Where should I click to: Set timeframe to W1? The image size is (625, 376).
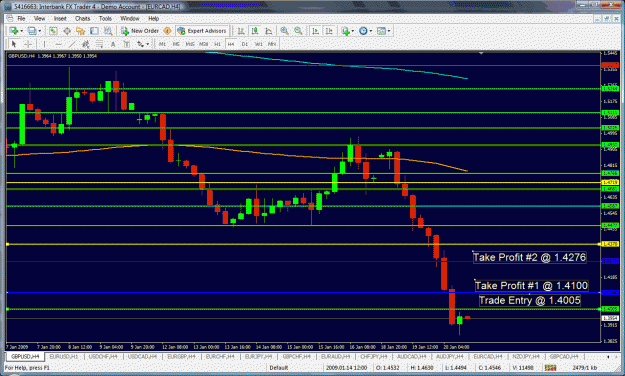[x=258, y=44]
